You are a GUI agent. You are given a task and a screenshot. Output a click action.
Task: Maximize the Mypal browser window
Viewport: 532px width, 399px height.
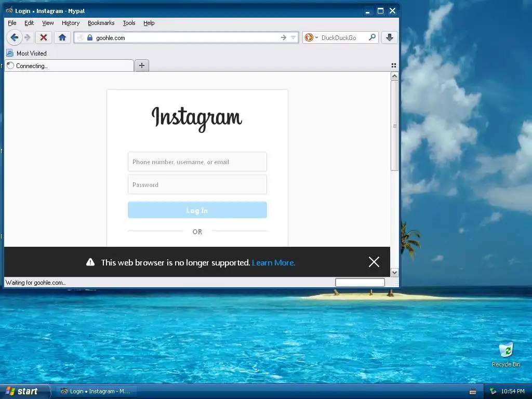(x=380, y=11)
